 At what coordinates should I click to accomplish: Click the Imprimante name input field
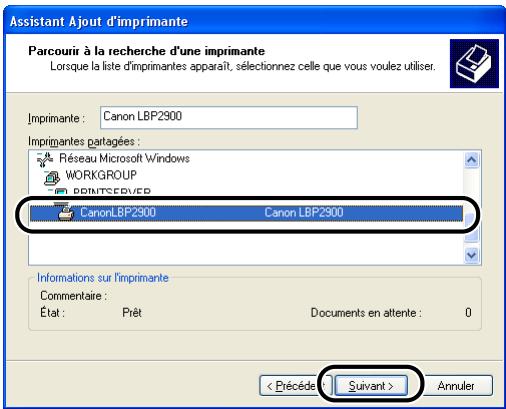pos(229,117)
